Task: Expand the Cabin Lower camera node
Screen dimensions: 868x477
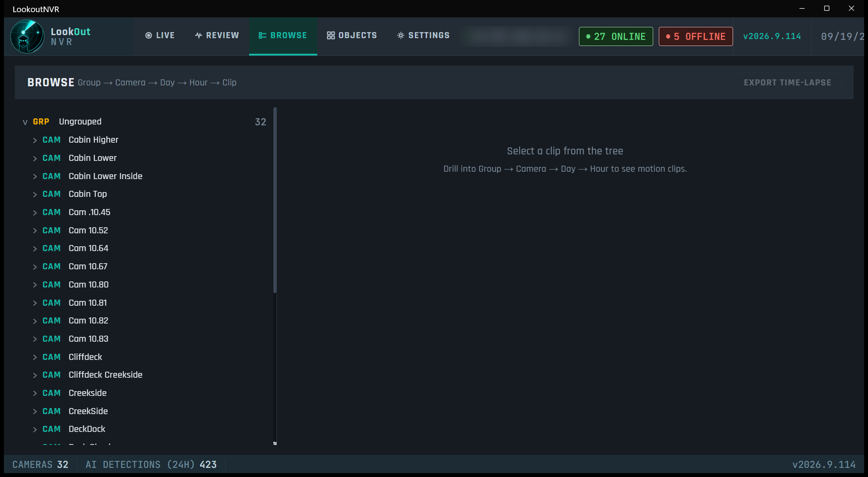Action: (35, 158)
